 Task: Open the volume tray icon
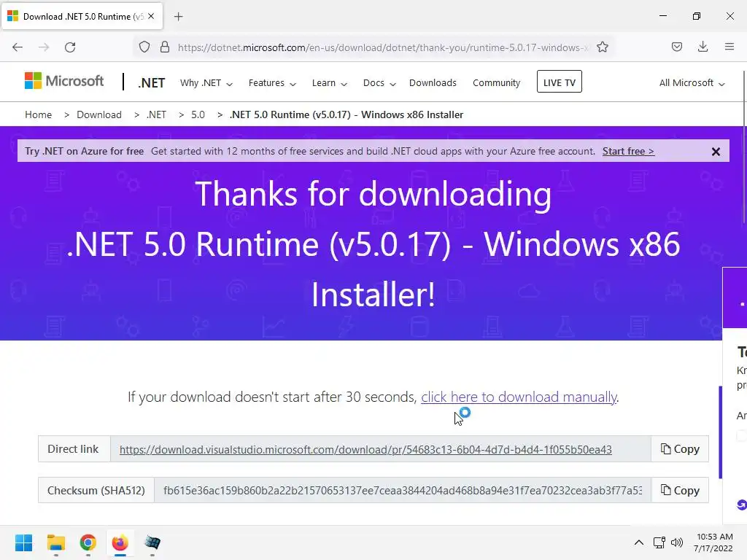pos(676,542)
